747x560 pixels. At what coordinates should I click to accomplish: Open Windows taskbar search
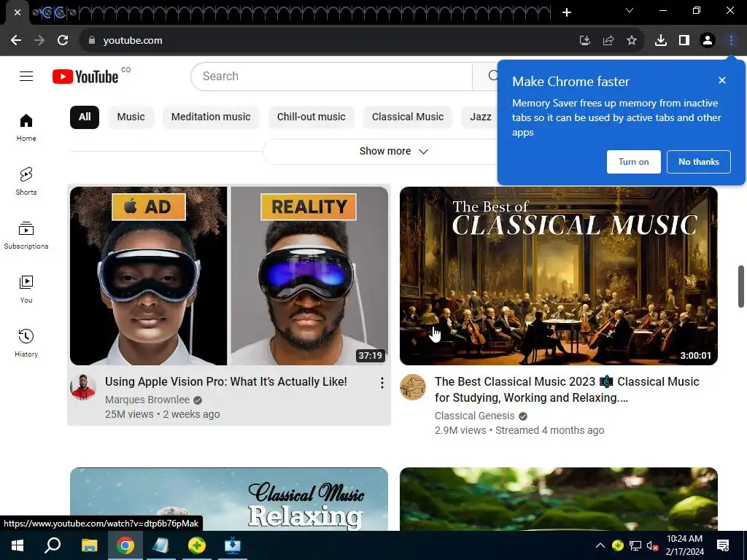pos(53,545)
